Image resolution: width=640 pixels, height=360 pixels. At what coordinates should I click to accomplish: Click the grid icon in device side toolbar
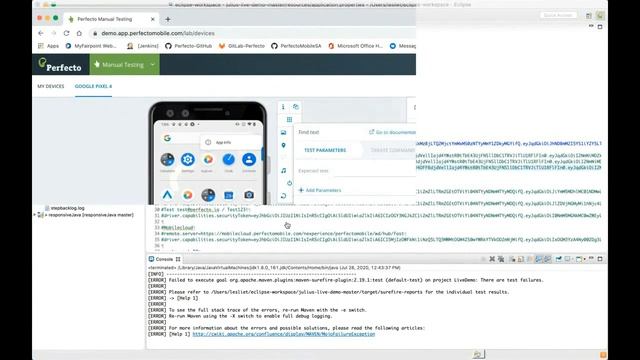pyautogui.click(x=289, y=120)
